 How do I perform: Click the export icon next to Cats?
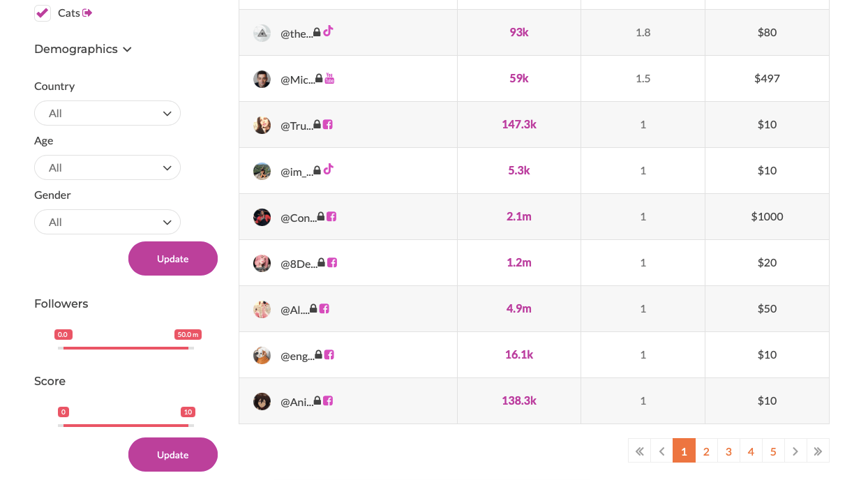87,13
